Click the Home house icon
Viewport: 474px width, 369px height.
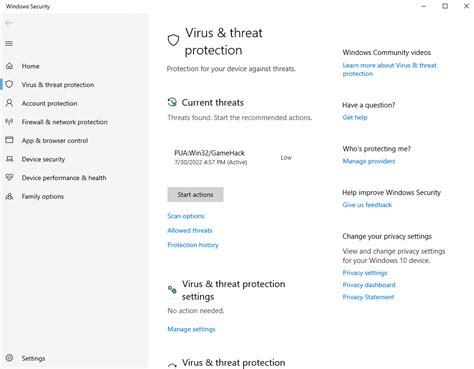click(9, 66)
